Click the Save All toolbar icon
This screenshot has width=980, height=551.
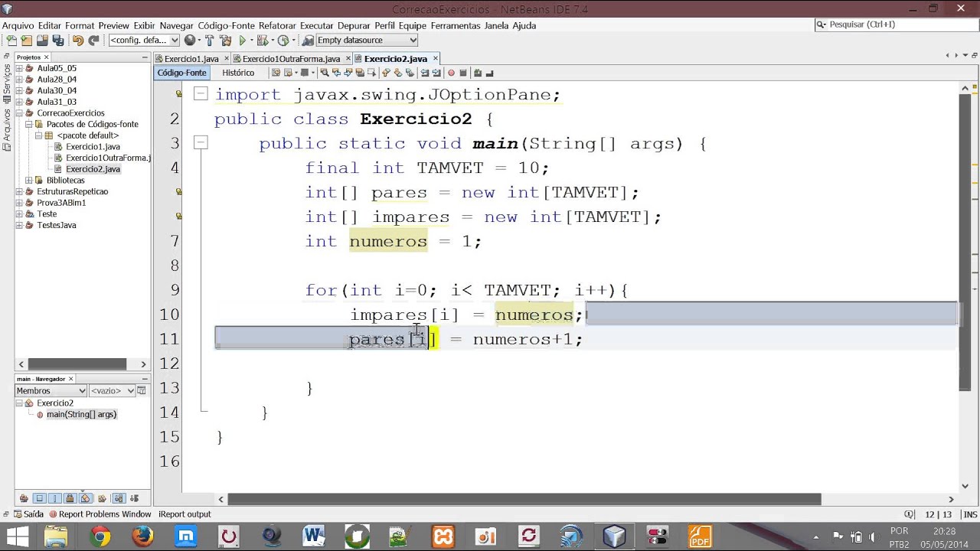57,40
